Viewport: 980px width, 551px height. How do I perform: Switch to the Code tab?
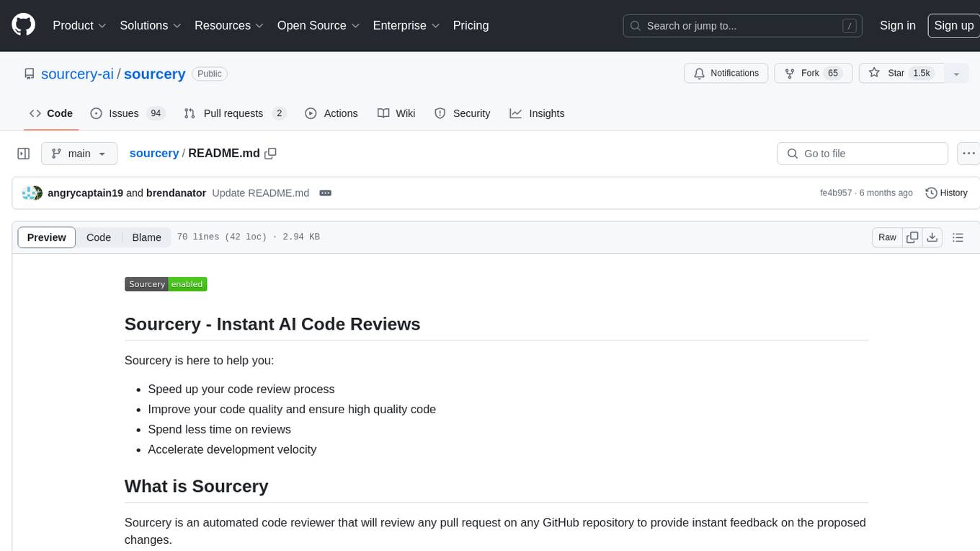[50, 113]
